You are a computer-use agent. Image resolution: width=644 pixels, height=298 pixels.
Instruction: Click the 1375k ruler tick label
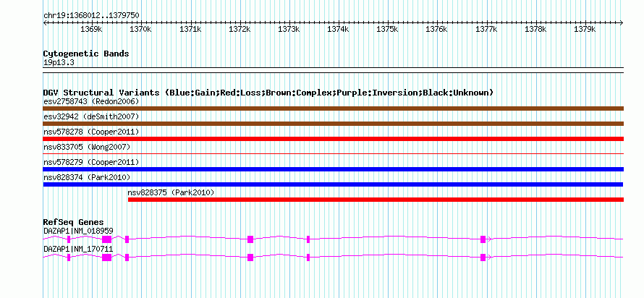coord(388,30)
